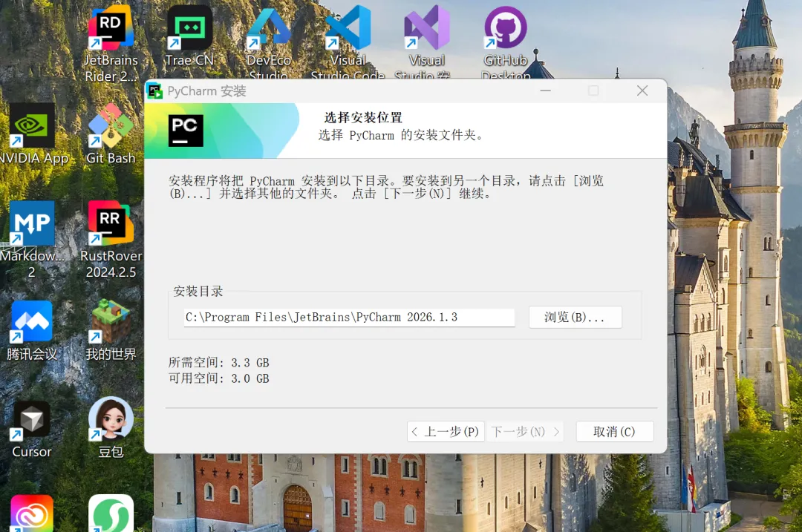Click the PC logo in installer header
The height and width of the screenshot is (532, 802).
point(186,131)
